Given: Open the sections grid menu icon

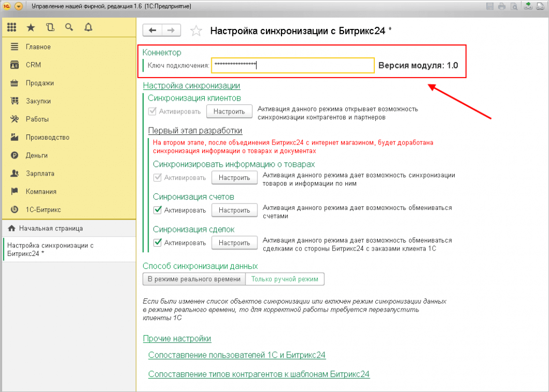Looking at the screenshot, I should 12,27.
